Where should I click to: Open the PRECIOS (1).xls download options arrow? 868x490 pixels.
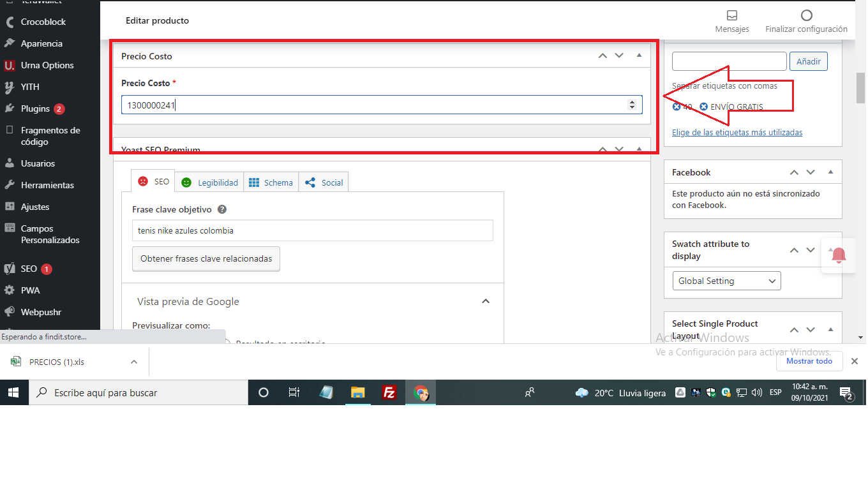133,362
